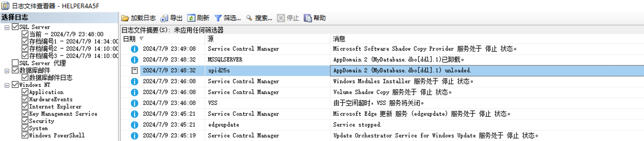This screenshot has width=644, height=141.
Task: Collapse the SQL Server tree node
Action: click(x=7, y=27)
